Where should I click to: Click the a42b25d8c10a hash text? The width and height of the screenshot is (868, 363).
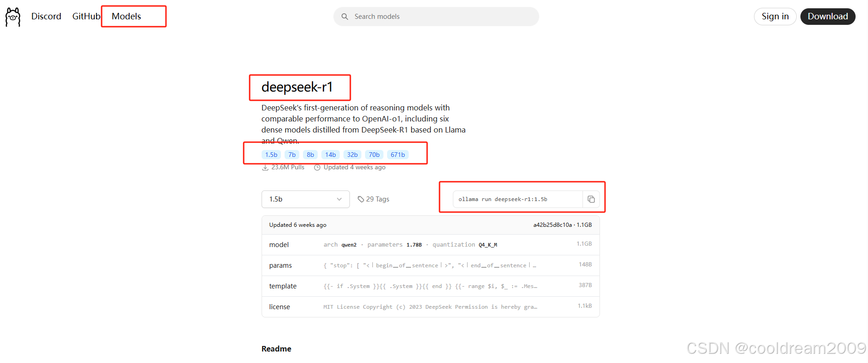[x=553, y=225]
